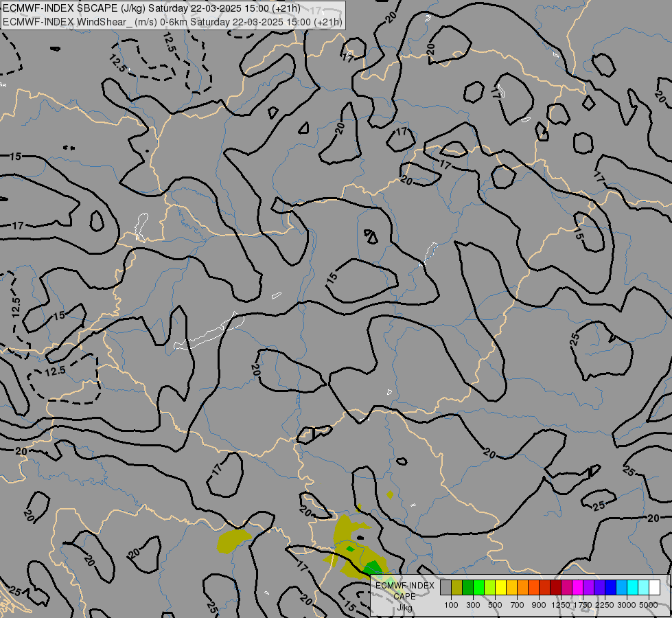Click the '900' legend scale value

pos(539,605)
